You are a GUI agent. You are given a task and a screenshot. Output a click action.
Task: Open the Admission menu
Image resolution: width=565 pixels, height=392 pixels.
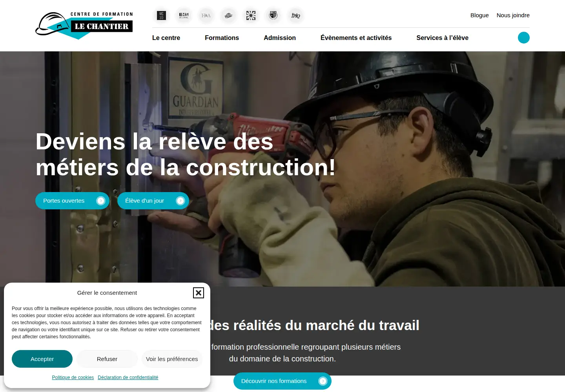pos(280,38)
